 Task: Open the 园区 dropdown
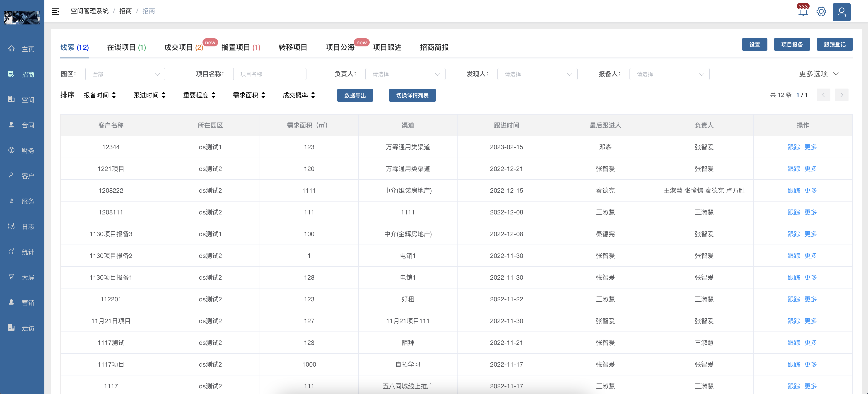coord(125,74)
